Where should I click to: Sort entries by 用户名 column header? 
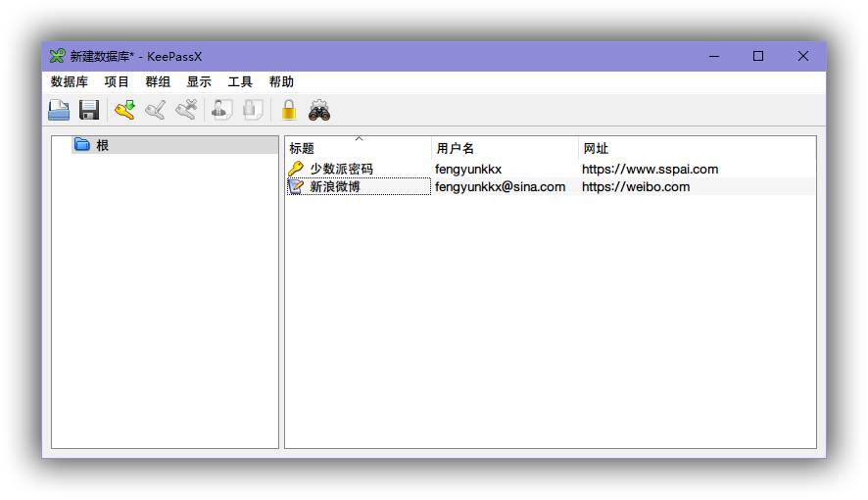(x=505, y=148)
